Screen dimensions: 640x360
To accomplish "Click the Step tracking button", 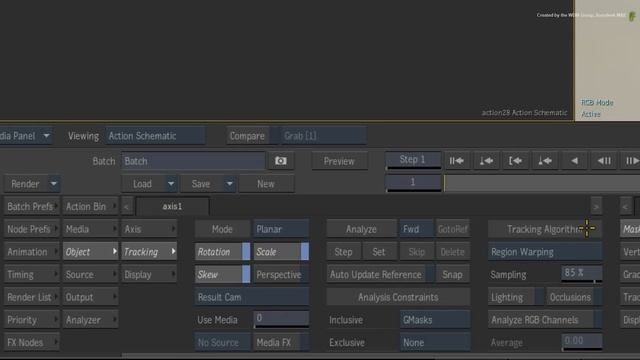I will click(343, 252).
